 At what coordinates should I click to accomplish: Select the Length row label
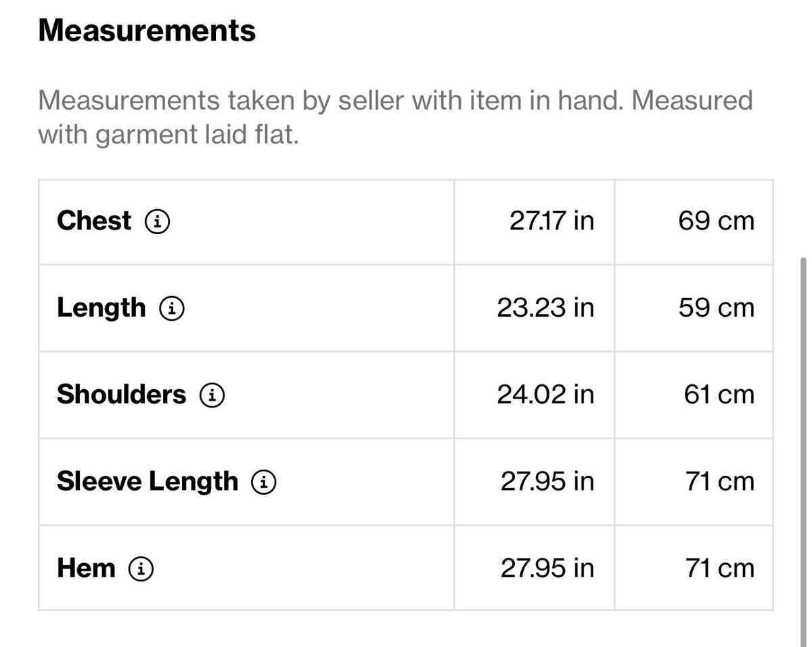[101, 308]
